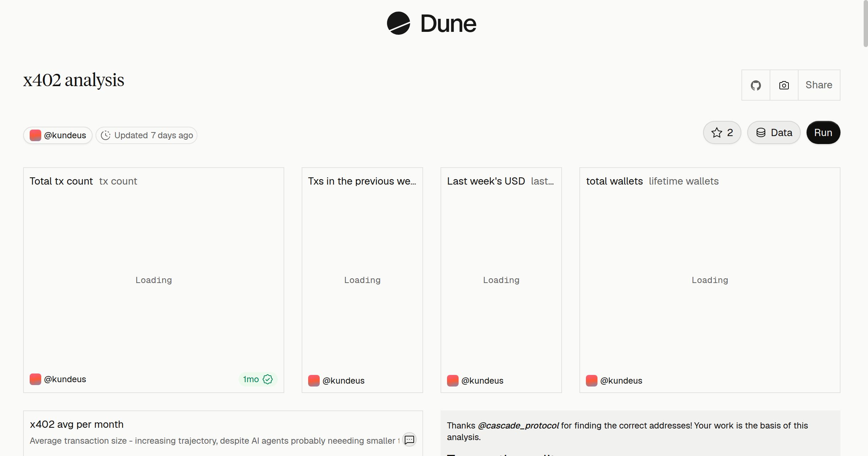Click the Loading text in total wallets card
The height and width of the screenshot is (456, 868).
coord(710,280)
